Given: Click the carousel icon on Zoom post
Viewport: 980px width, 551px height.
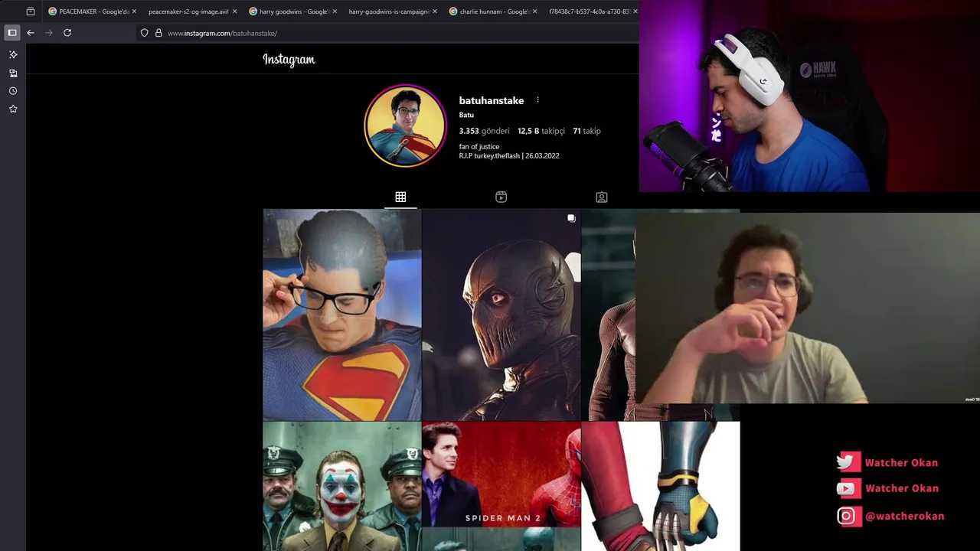Looking at the screenshot, I should coord(571,218).
